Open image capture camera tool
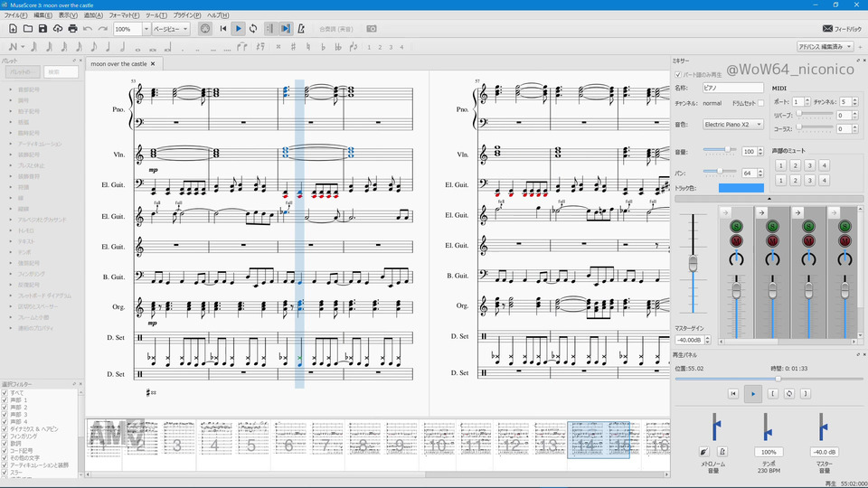The height and width of the screenshot is (488, 868). 372,29
